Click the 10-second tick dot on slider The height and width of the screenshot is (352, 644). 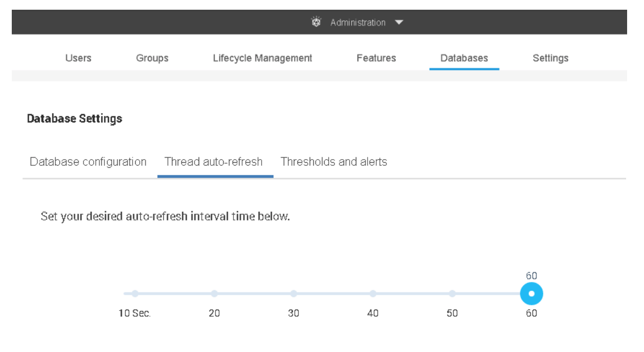(x=135, y=294)
